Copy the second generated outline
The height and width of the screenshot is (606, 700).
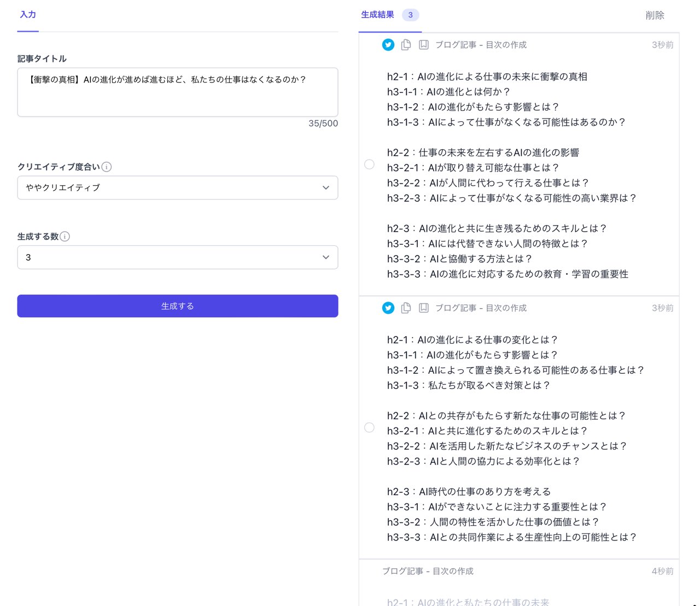click(406, 308)
